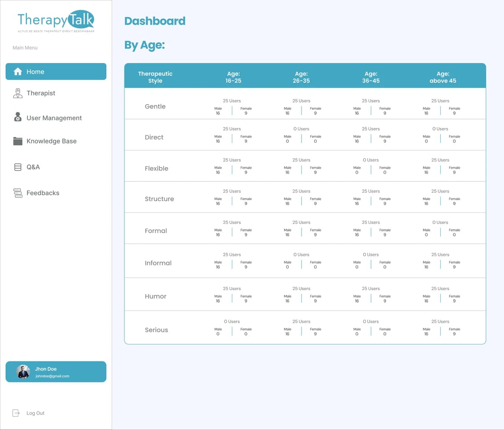
Task: Click the Home house icon
Action: coord(18,71)
